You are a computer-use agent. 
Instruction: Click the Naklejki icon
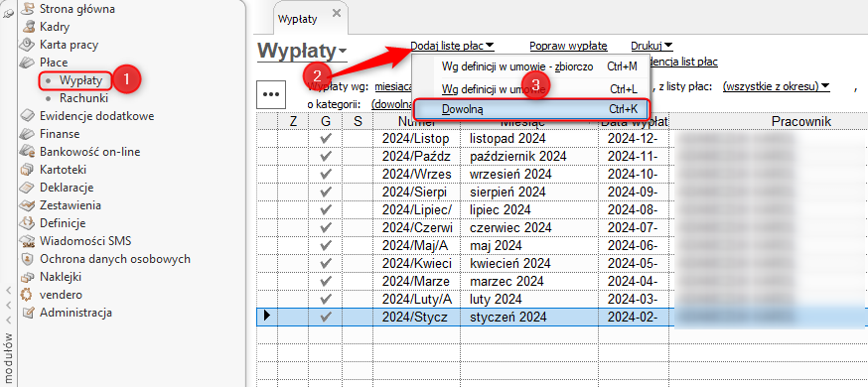coord(27,277)
